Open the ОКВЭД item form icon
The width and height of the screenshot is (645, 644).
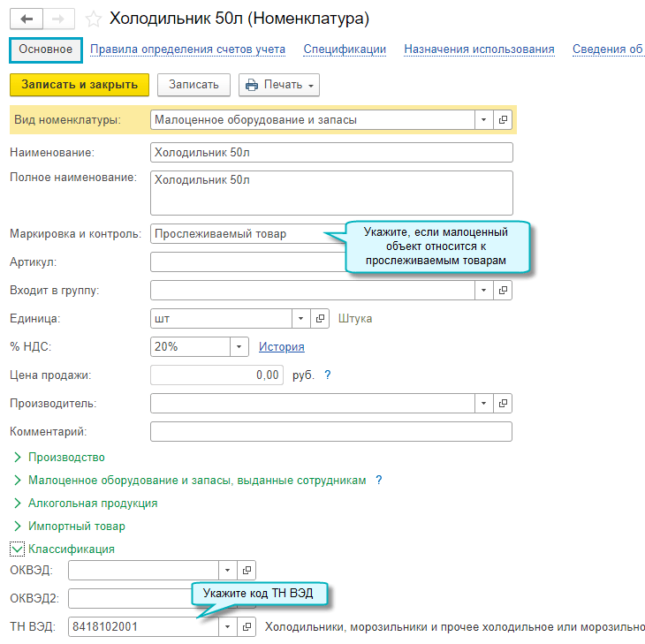(247, 570)
